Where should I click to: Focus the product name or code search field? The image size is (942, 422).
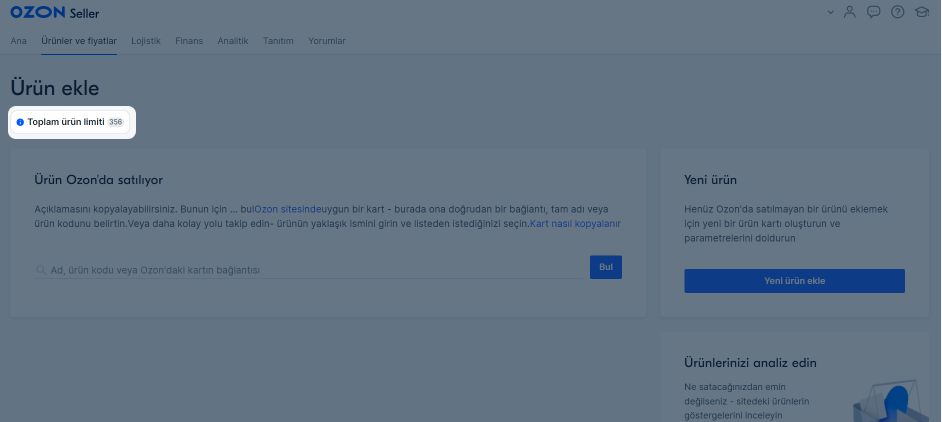tap(309, 270)
